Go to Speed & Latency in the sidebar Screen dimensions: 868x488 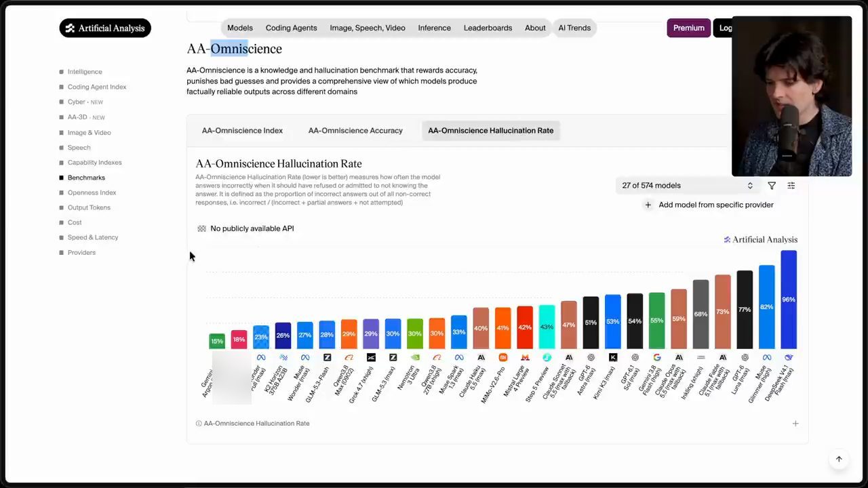(x=93, y=237)
